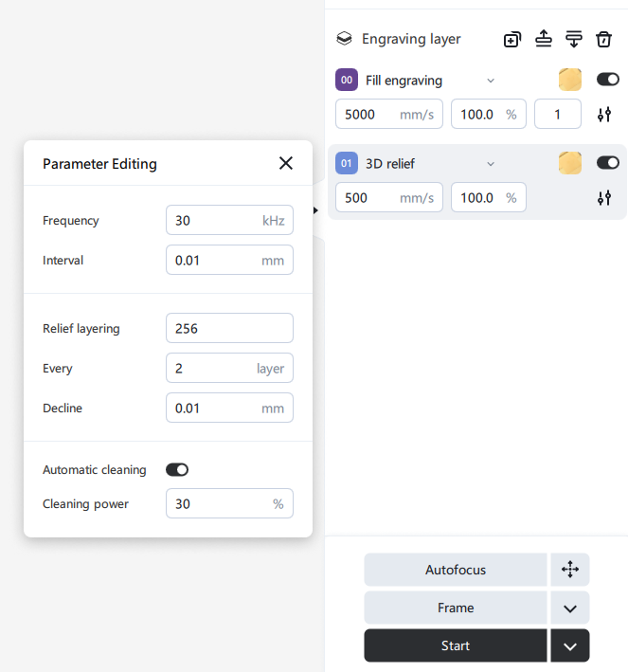Delete the engraving layer with trash icon
Viewport: 628px width, 672px height.
[x=603, y=39]
